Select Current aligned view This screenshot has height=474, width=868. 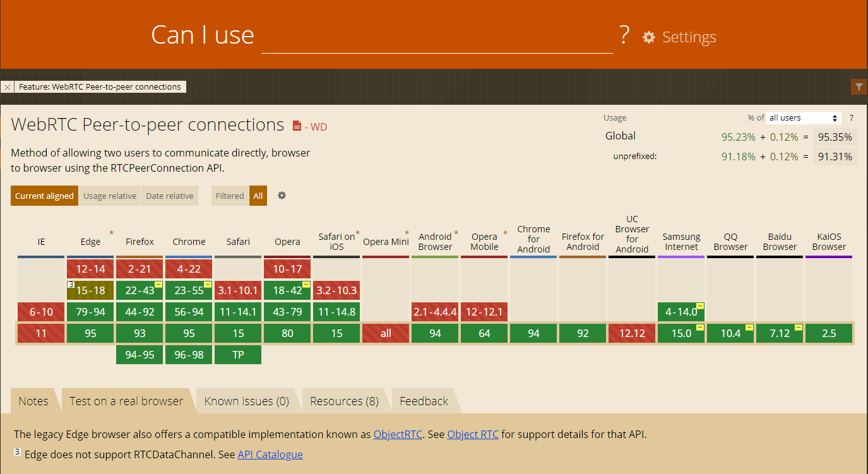44,196
